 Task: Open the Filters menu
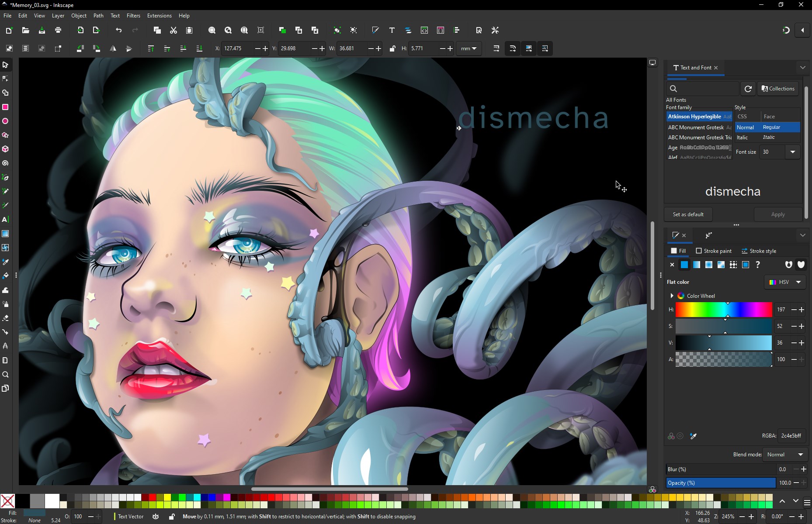tap(134, 16)
